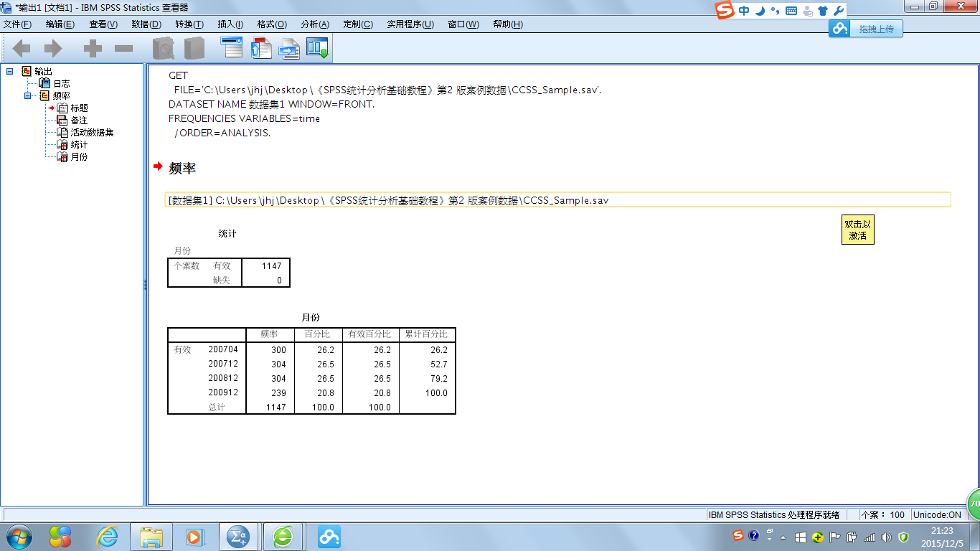980x551 pixels.
Task: Open the 编辑(E) menu
Action: [60, 24]
